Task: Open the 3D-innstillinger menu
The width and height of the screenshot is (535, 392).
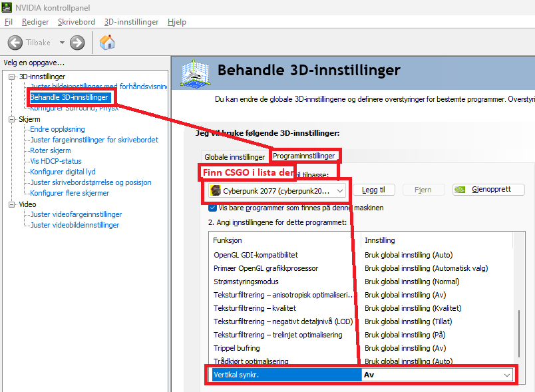Action: tap(131, 22)
